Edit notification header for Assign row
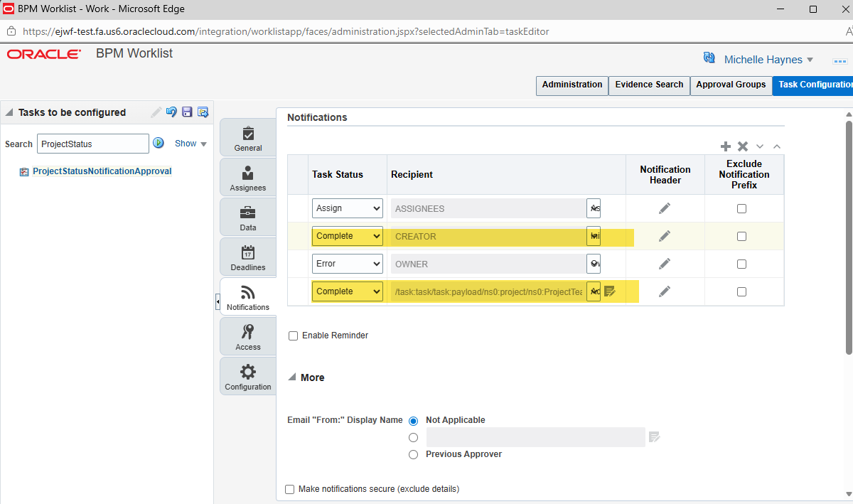This screenshot has width=853, height=504. 665,208
